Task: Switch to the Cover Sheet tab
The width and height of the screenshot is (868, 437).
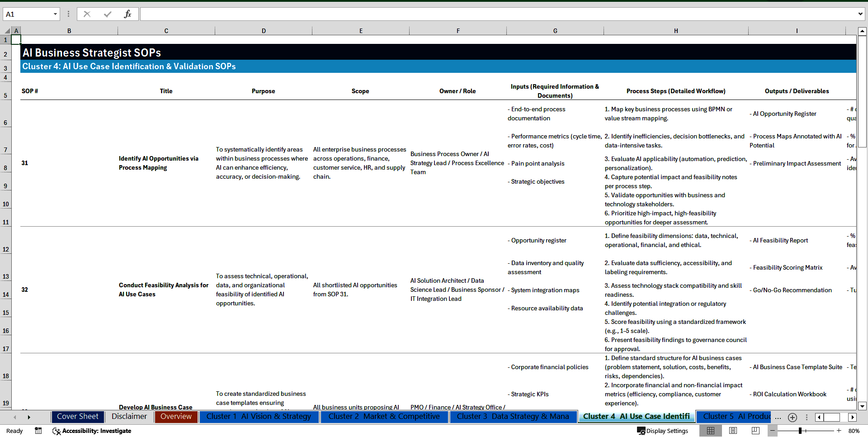Action: [x=77, y=417]
